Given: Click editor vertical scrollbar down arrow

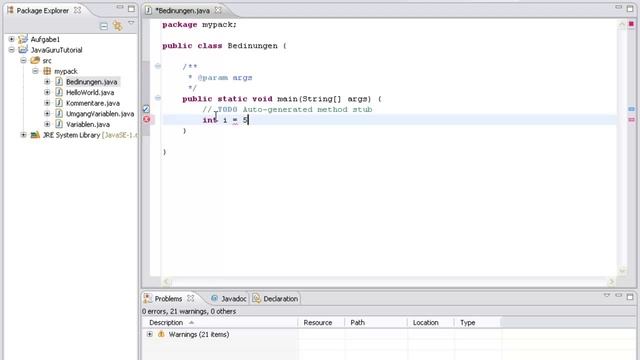Looking at the screenshot, I should pos(622,270).
